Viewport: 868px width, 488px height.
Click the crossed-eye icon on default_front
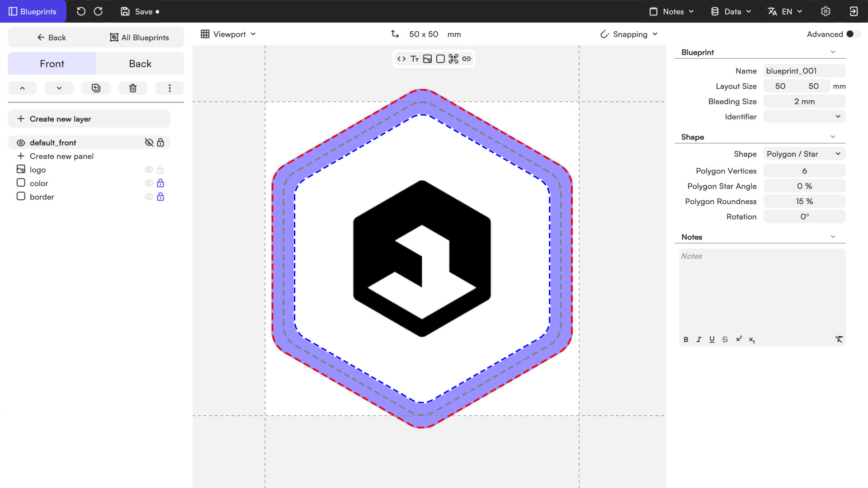pos(149,142)
